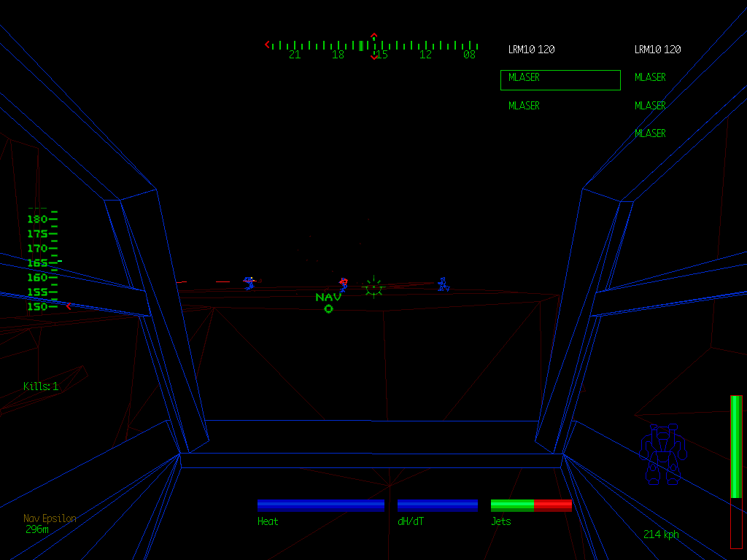Pick the bottom MLASER in the right column

click(x=650, y=133)
